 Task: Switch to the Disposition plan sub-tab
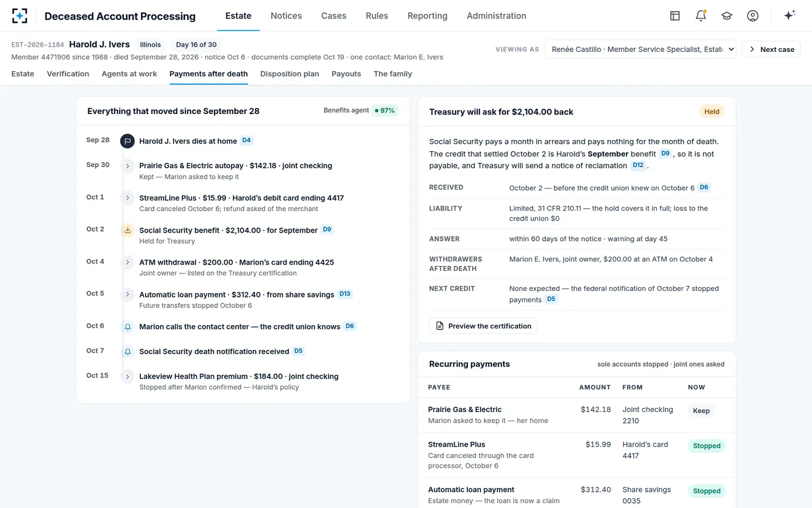pos(290,74)
